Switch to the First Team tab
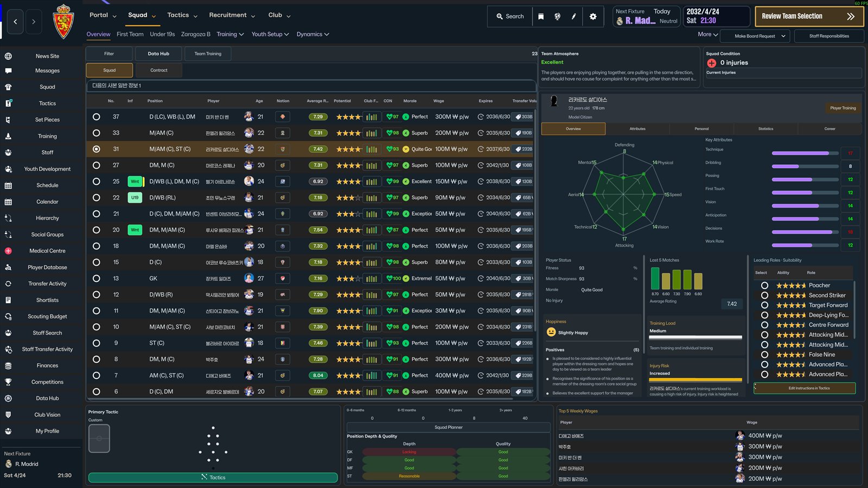The height and width of the screenshot is (488, 868). [130, 34]
